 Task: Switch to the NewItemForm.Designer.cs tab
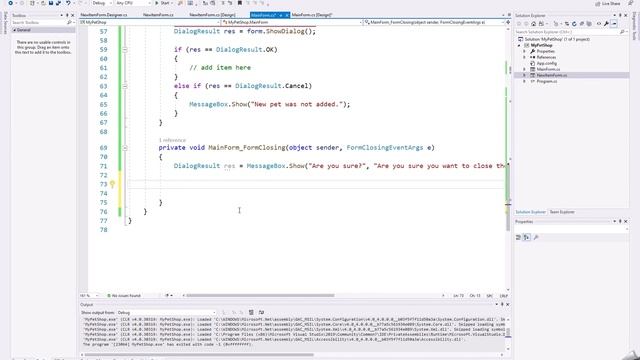[x=104, y=15]
